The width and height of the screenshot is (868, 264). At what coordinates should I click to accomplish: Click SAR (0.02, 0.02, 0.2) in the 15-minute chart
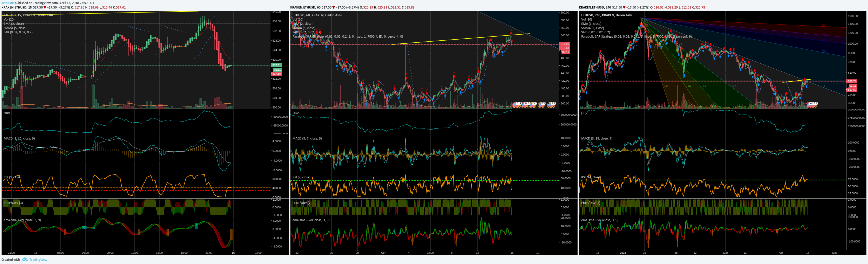[x=18, y=32]
